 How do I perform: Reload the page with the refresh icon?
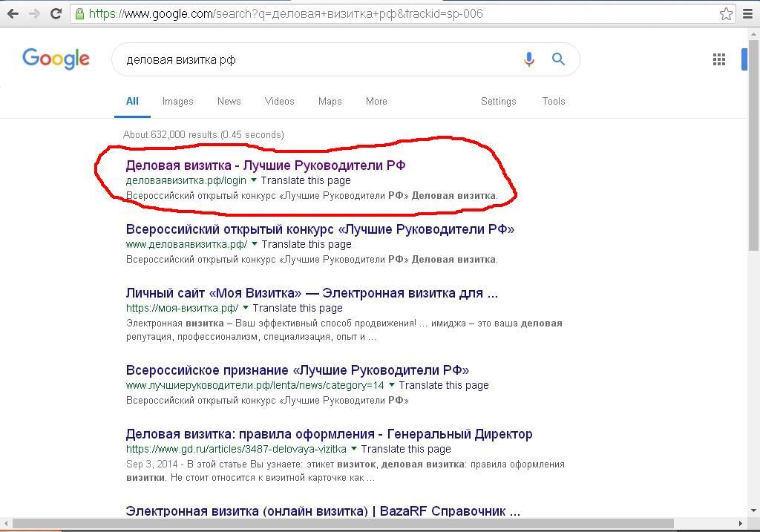point(56,13)
